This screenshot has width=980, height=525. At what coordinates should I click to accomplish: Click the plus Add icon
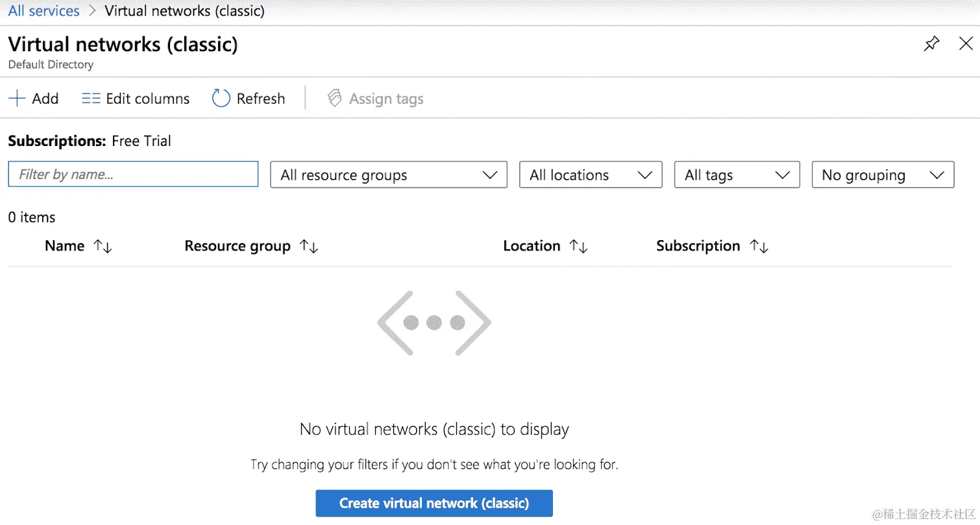[16, 99]
